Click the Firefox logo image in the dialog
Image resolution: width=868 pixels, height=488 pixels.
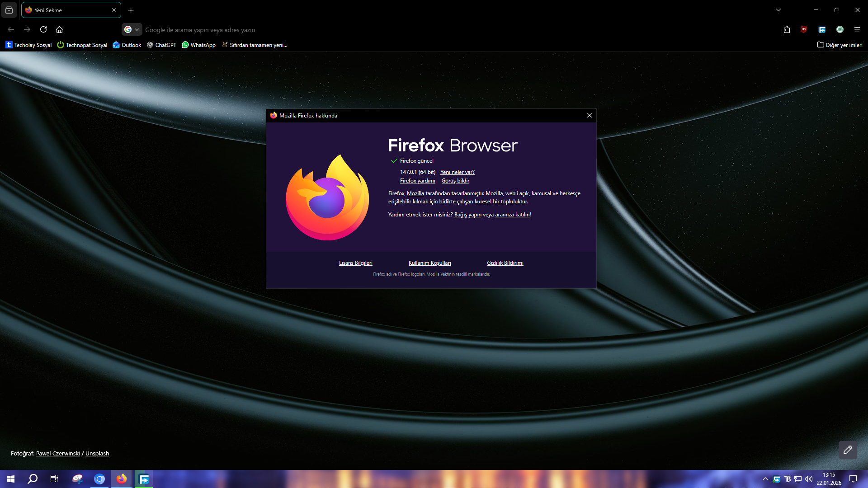coord(327,197)
